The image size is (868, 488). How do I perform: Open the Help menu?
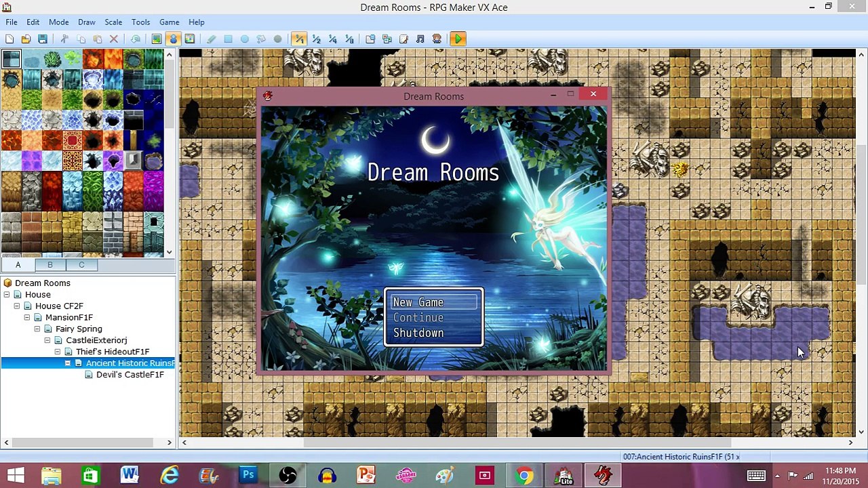coord(196,22)
